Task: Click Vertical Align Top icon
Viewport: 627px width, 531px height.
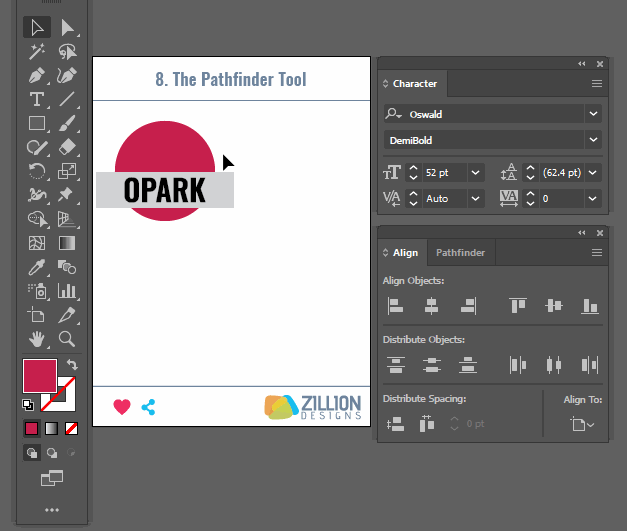Action: (517, 306)
